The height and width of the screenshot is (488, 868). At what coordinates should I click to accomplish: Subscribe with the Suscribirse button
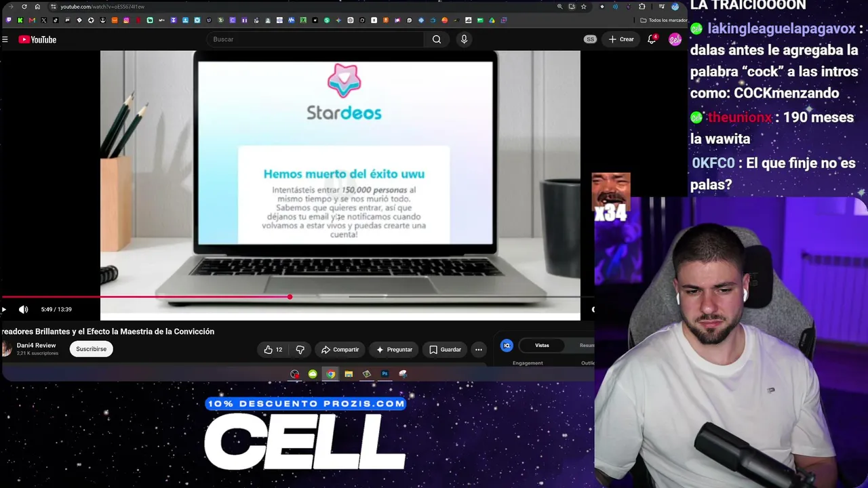(x=91, y=349)
